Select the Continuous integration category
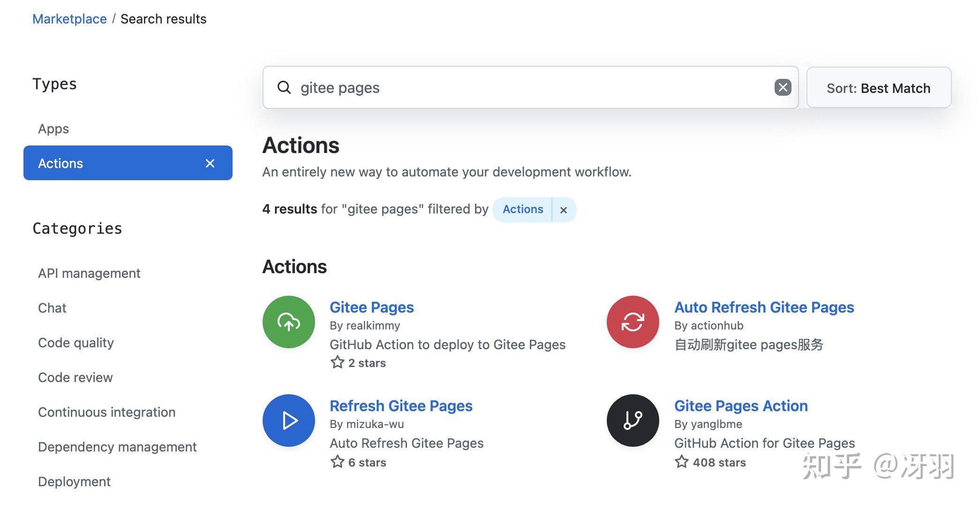980x505 pixels. 106,412
